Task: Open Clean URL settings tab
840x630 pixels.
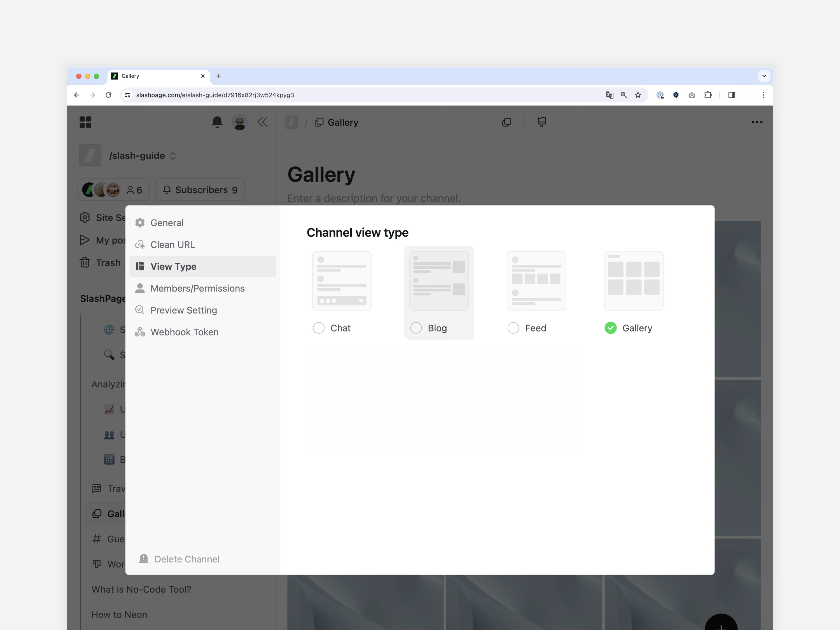Action: [x=202, y=244]
